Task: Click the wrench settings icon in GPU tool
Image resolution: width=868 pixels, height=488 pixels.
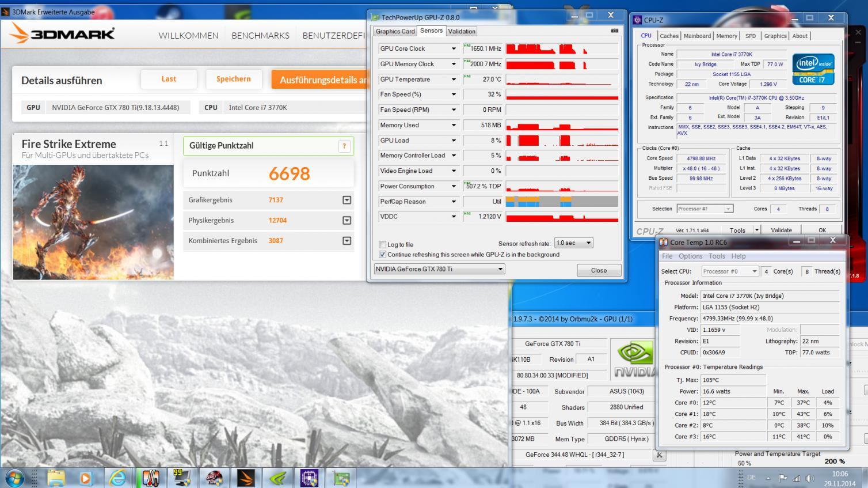Action: (659, 455)
